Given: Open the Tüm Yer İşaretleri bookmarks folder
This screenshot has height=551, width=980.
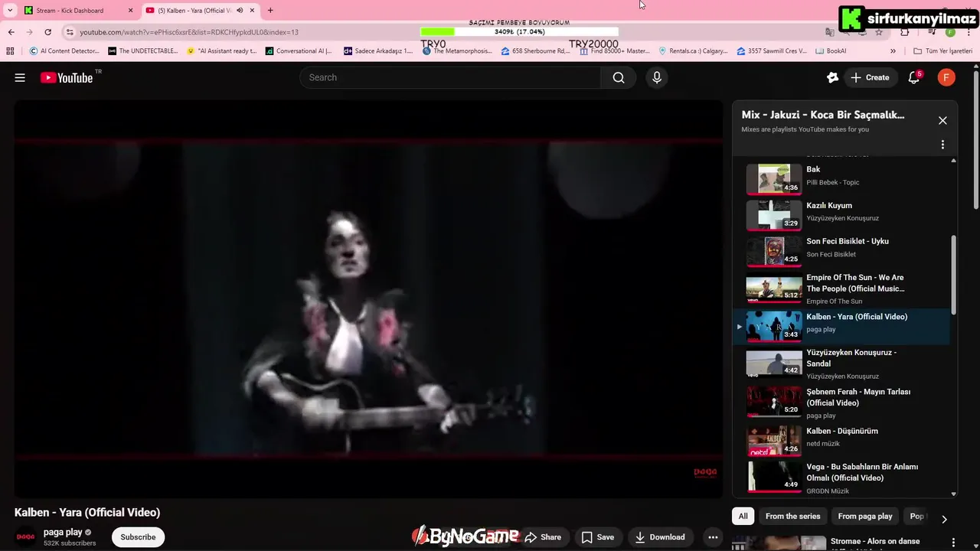Looking at the screenshot, I should pyautogui.click(x=942, y=51).
